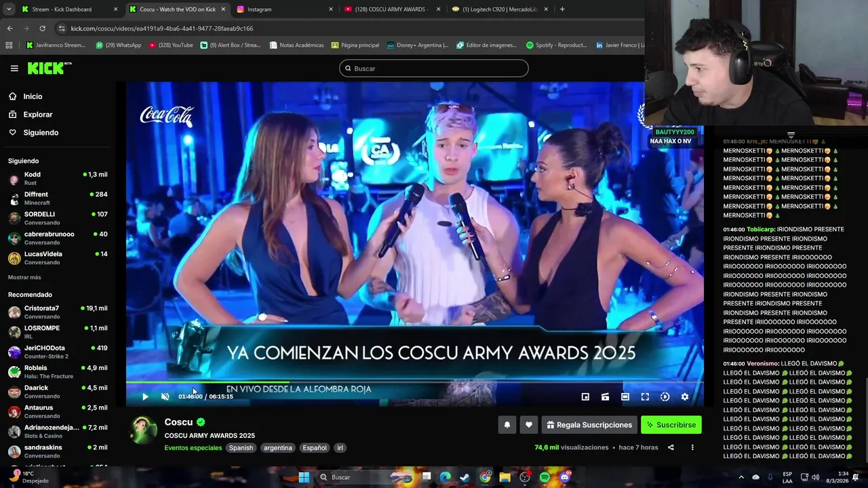The image size is (868, 488).
Task: Toggle the Kick sidebar hamburger menu
Action: [14, 68]
